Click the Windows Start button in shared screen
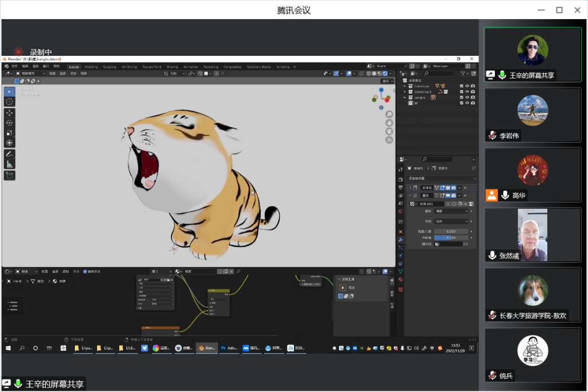The image size is (588, 392). [8, 348]
